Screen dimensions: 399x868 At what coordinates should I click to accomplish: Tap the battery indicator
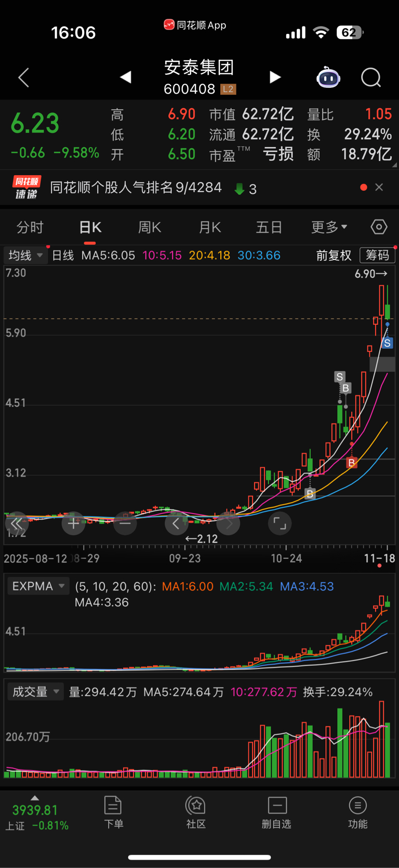[x=350, y=33]
